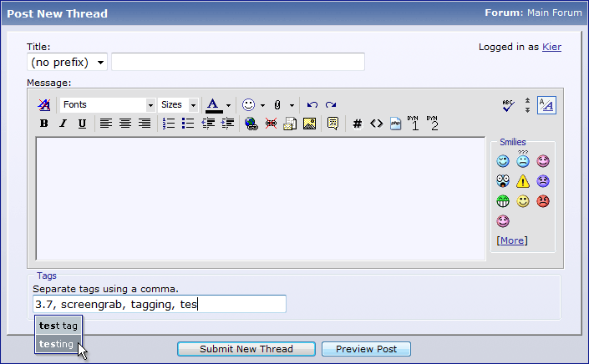Open the text color picker
Screen dimensions: 589x364
tap(214, 105)
